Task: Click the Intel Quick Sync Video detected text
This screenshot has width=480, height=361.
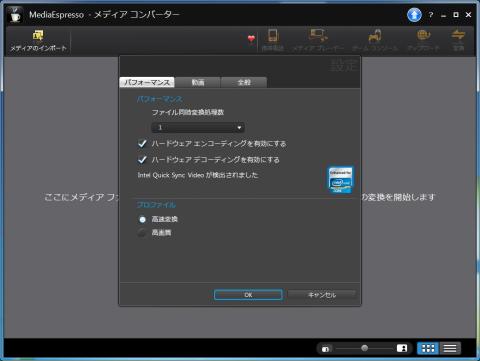Action: (198, 175)
